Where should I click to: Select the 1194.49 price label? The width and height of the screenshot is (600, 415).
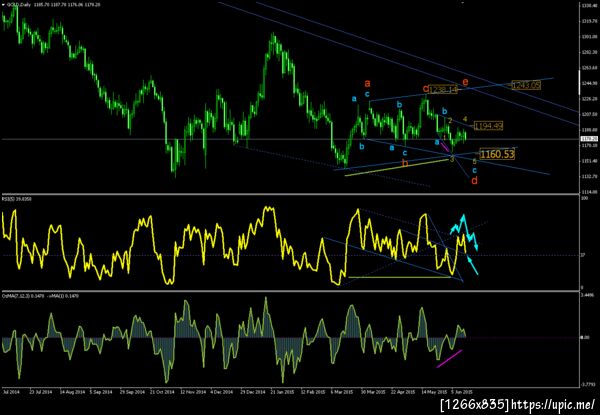coord(488,125)
